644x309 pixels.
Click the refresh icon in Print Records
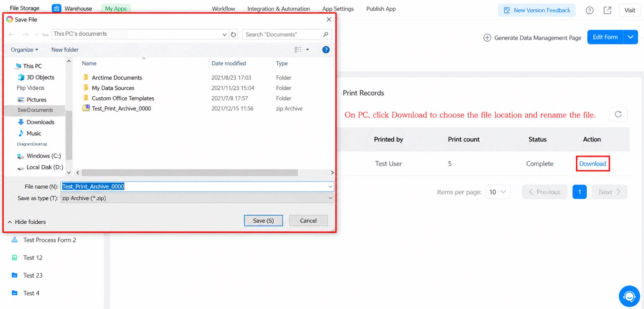[618, 114]
